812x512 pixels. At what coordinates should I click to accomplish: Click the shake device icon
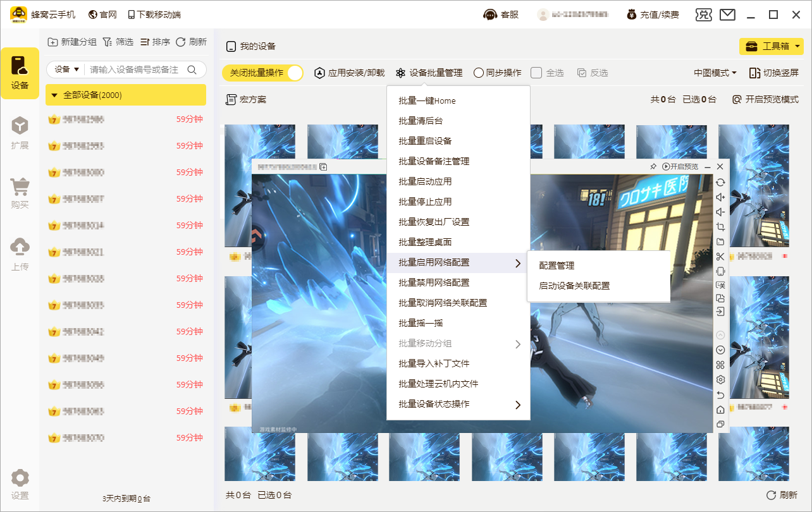(720, 271)
